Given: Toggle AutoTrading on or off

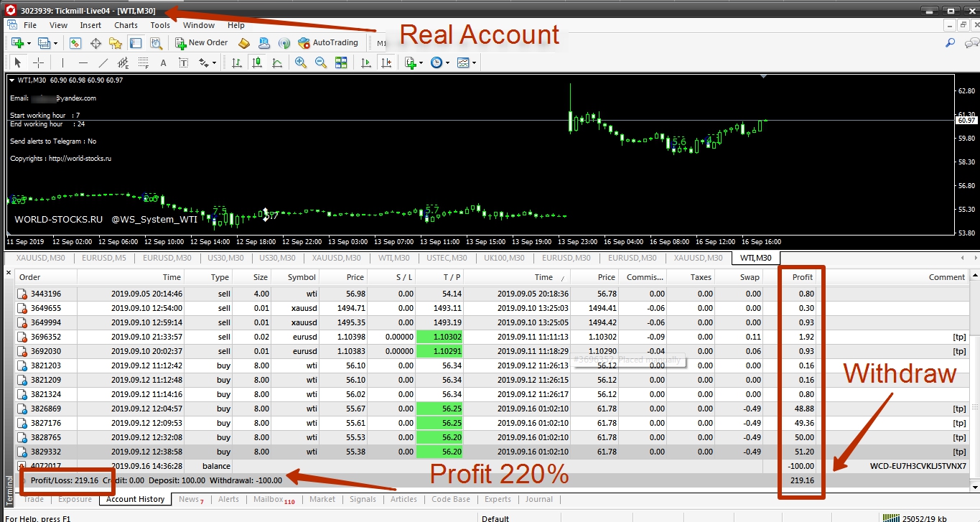Looking at the screenshot, I should tap(329, 42).
